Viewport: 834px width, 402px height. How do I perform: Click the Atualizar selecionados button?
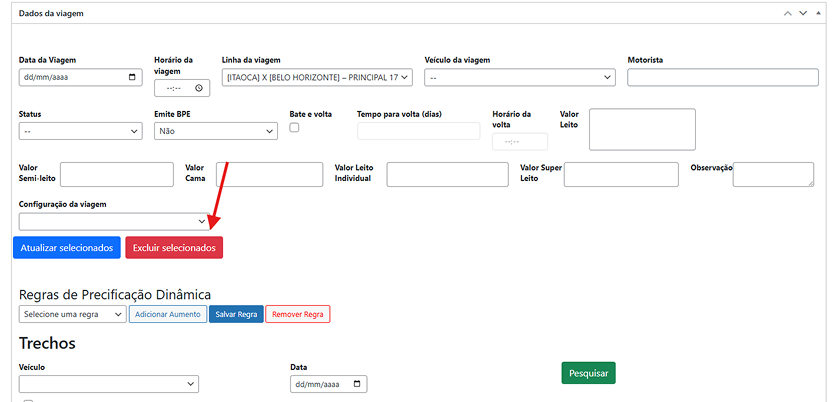(67, 247)
